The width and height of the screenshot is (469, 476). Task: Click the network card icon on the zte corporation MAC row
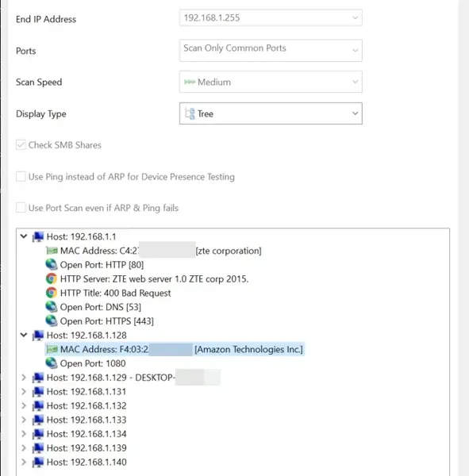[x=52, y=251]
